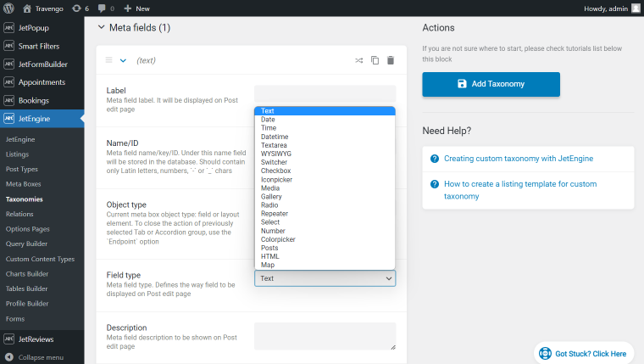Click the Add Taxonomy button
The width and height of the screenshot is (644, 364).
tap(491, 84)
